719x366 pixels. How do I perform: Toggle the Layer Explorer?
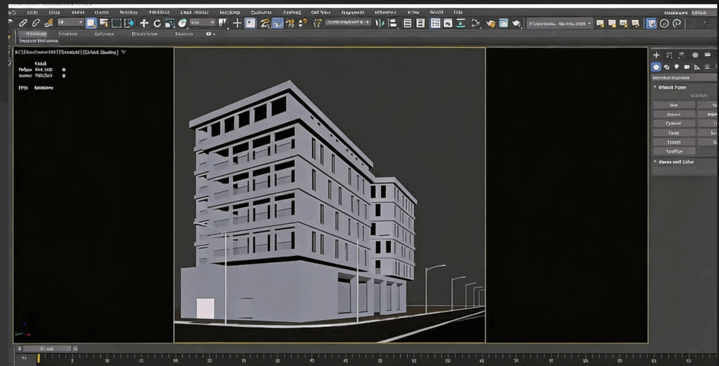click(420, 23)
